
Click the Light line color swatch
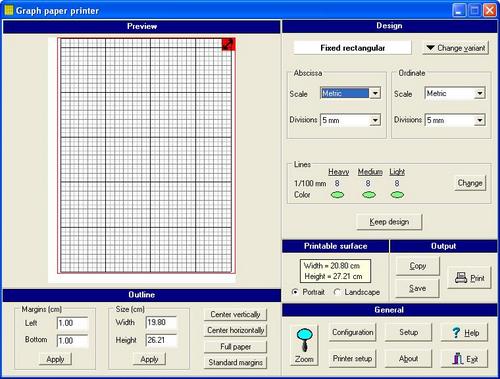397,195
